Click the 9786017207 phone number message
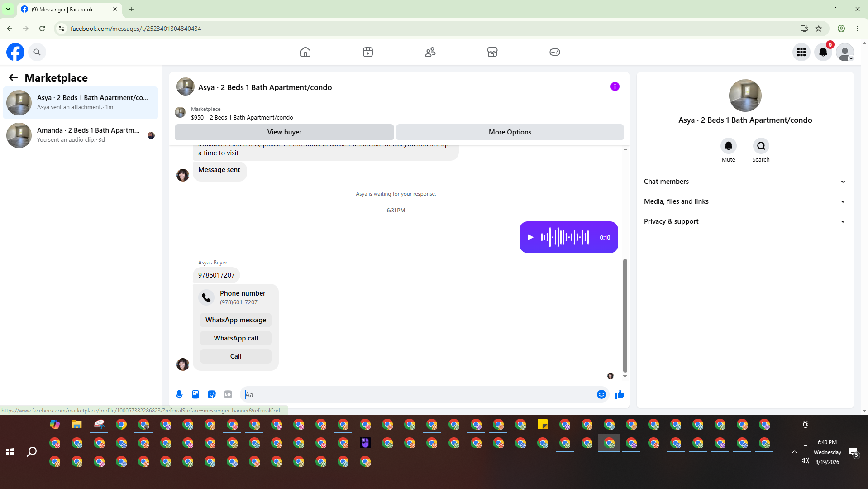 point(216,275)
